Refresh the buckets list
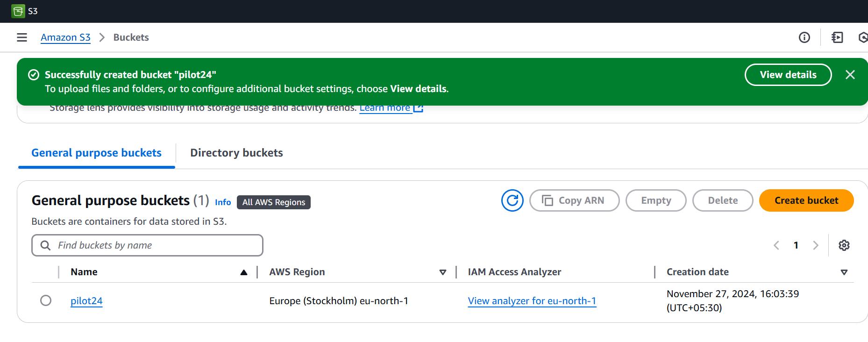The image size is (868, 342). click(512, 200)
